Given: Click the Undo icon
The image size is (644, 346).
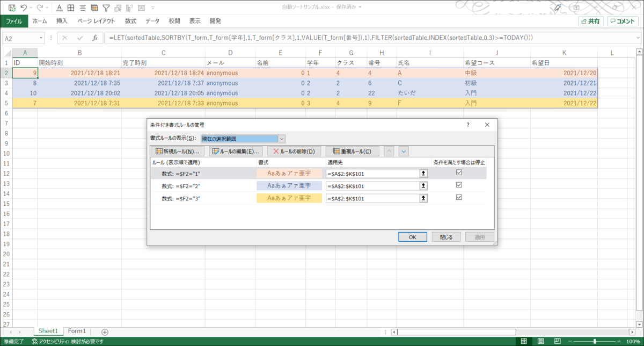Looking at the screenshot, I should pyautogui.click(x=24, y=7).
